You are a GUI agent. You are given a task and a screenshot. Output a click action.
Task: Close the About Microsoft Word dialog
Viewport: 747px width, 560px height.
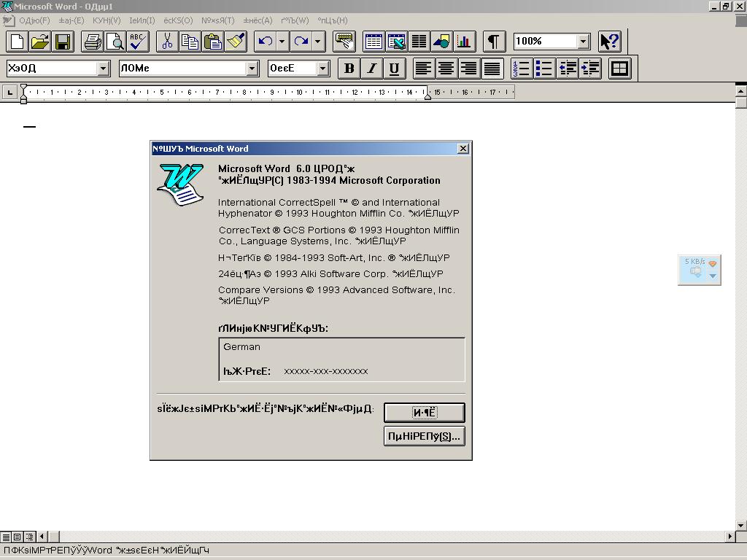click(462, 149)
